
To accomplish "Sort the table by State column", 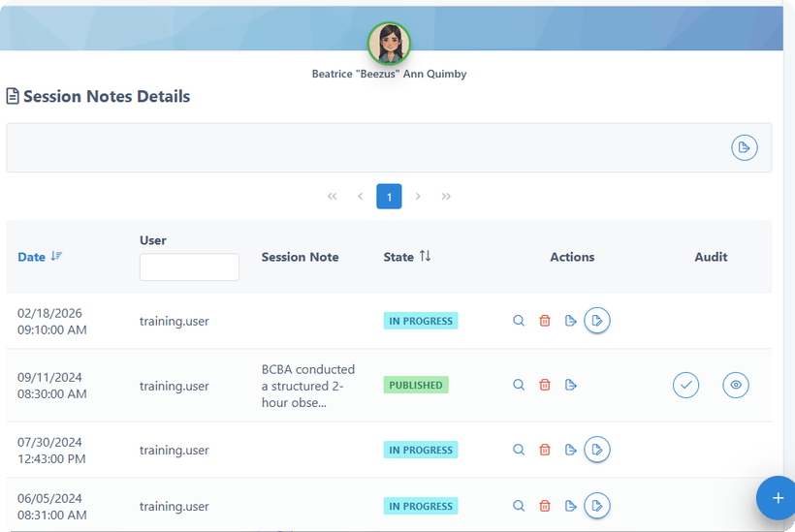I will click(x=406, y=257).
